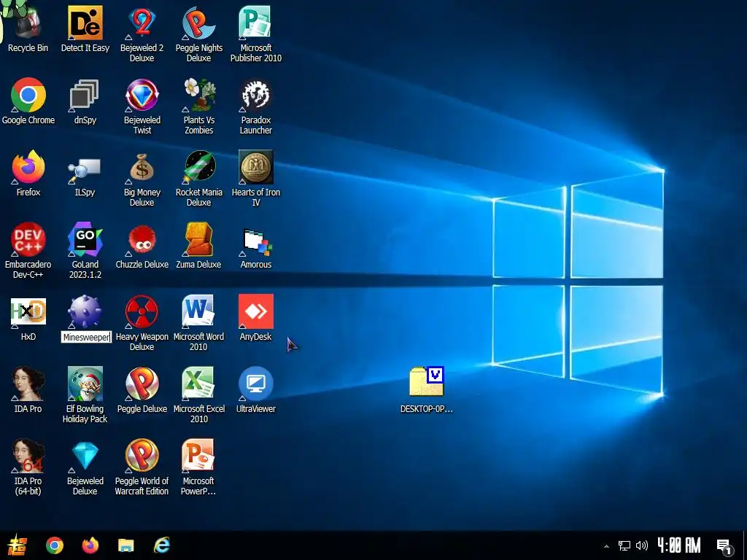
Task: Show hidden system tray icons
Action: tap(606, 546)
